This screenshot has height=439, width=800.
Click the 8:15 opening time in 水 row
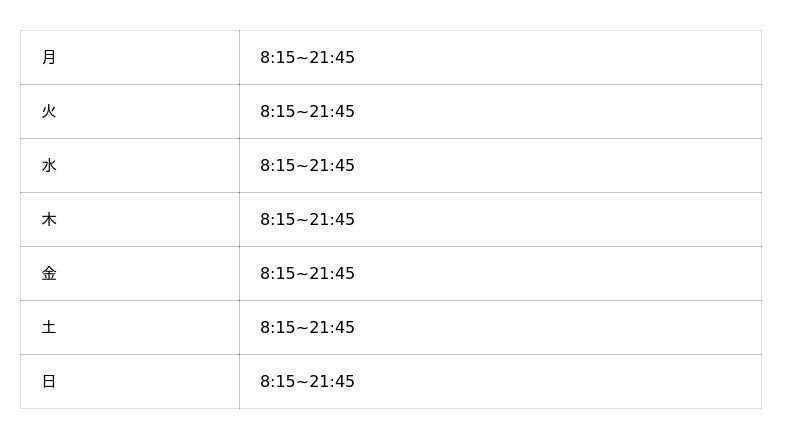pos(277,166)
